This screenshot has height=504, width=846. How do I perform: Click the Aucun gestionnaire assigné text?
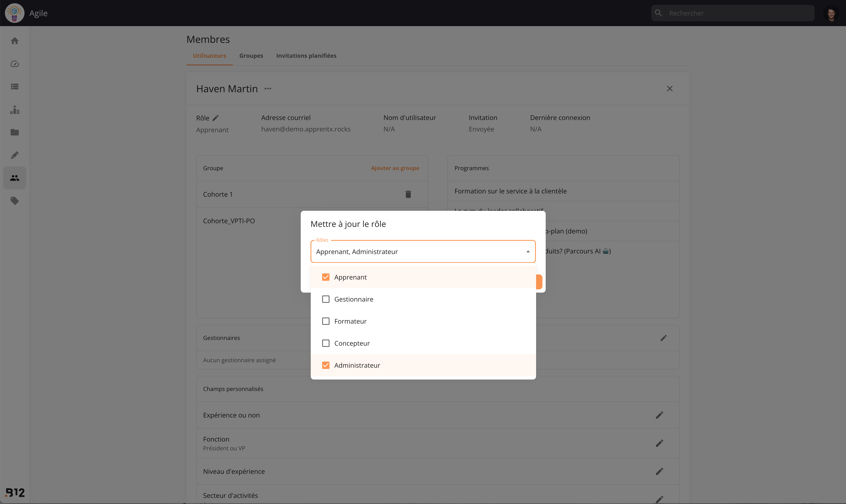pyautogui.click(x=239, y=360)
